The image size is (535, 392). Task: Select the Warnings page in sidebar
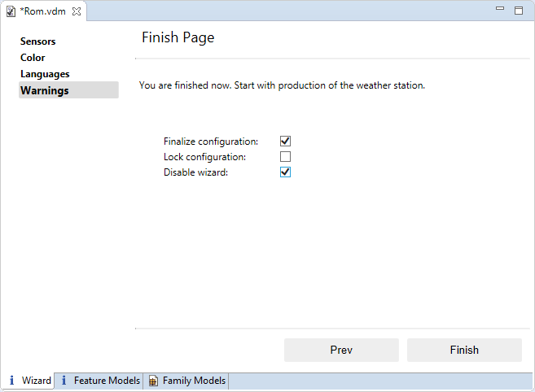tap(45, 90)
